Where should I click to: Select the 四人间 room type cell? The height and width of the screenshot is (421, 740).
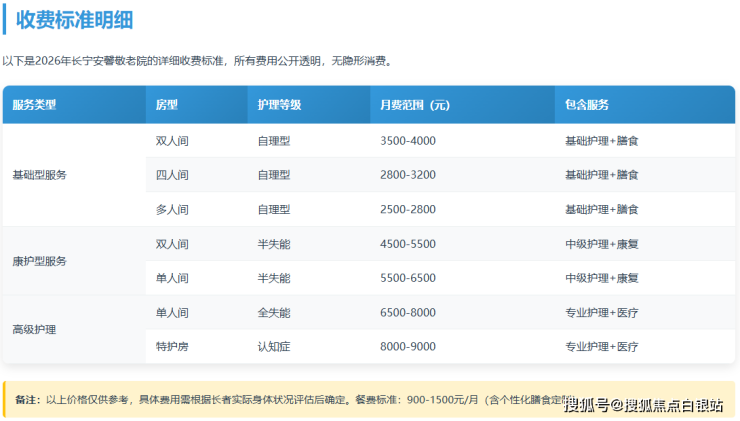(x=172, y=175)
